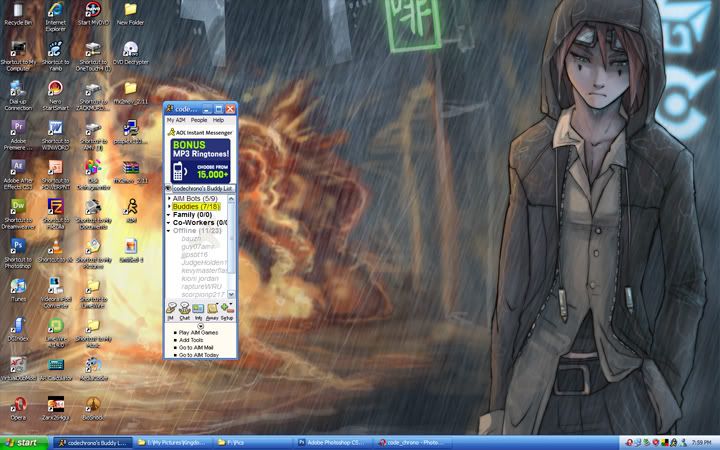The image size is (720, 450).
Task: Collapse Family group
Action: 169,214
